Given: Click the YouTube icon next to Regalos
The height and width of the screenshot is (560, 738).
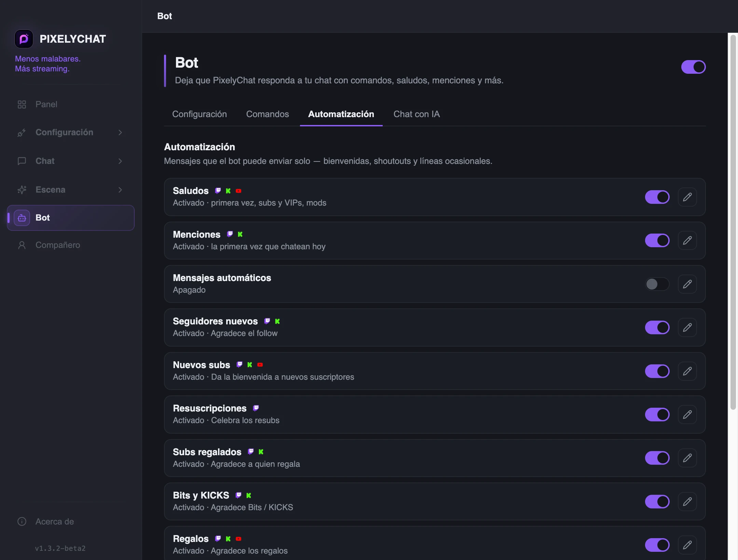Looking at the screenshot, I should pos(238,539).
